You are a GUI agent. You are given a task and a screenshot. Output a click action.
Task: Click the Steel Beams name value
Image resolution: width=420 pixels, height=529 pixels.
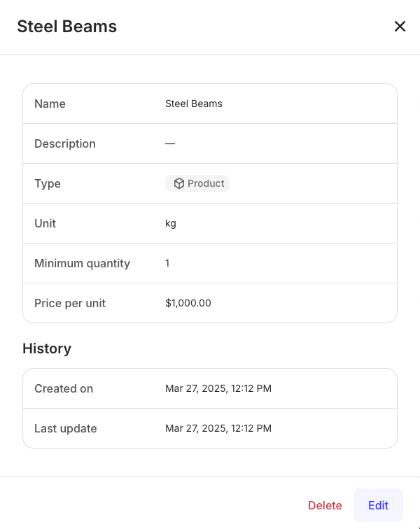[x=194, y=104]
